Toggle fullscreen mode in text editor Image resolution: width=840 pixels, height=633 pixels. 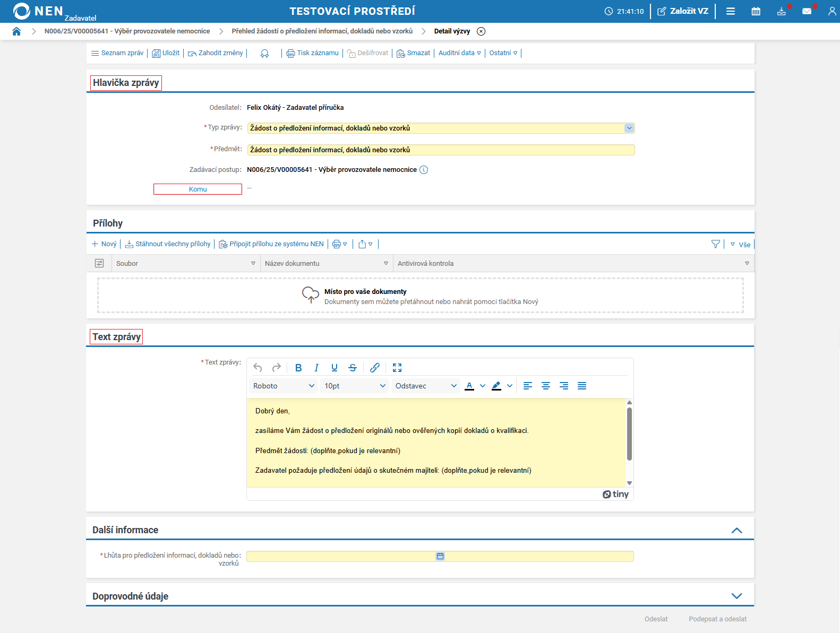pos(397,368)
